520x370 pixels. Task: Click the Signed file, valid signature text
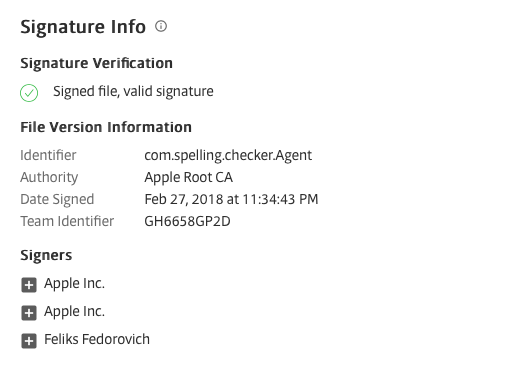133,91
